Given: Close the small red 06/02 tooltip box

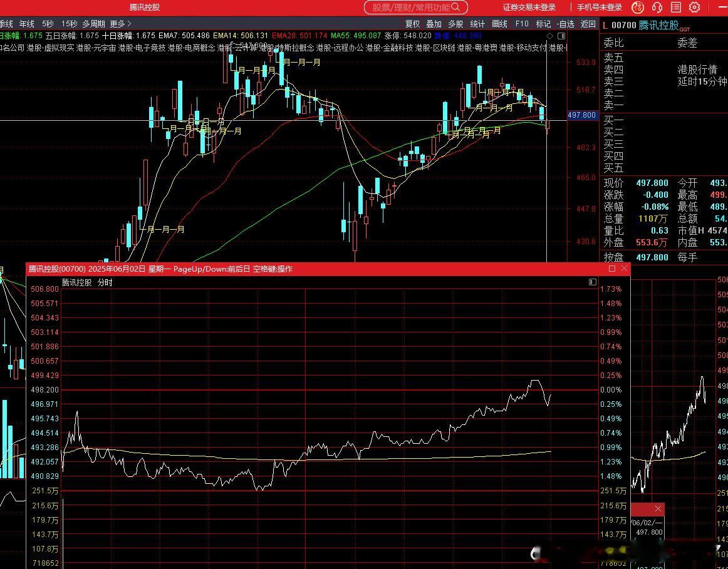Looking at the screenshot, I should point(658,509).
